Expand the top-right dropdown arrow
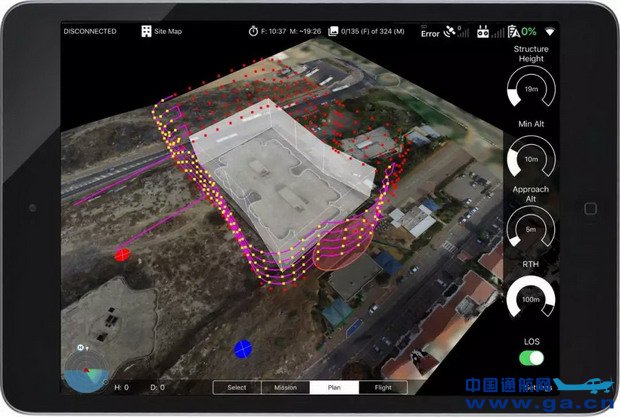The width and height of the screenshot is (620, 417). coord(549,31)
